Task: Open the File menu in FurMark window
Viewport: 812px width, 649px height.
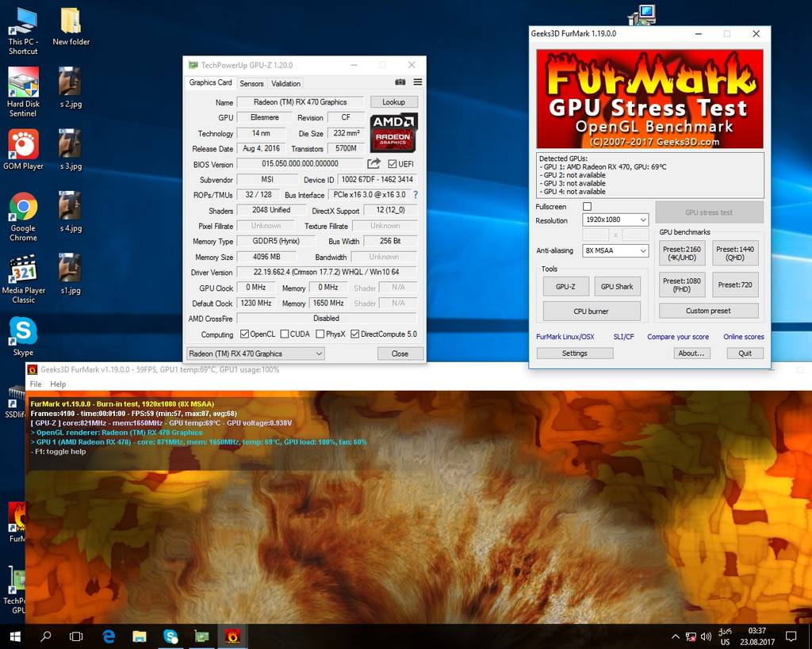Action: [x=35, y=384]
